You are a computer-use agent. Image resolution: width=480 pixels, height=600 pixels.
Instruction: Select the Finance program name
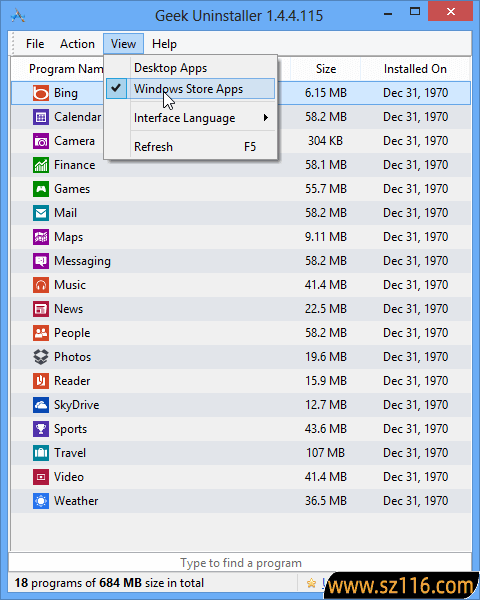point(75,165)
